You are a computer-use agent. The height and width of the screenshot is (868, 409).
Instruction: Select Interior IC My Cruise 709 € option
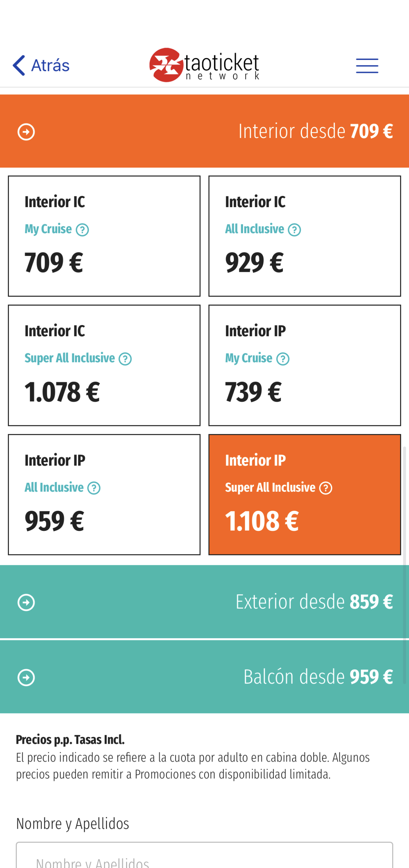[104, 236]
